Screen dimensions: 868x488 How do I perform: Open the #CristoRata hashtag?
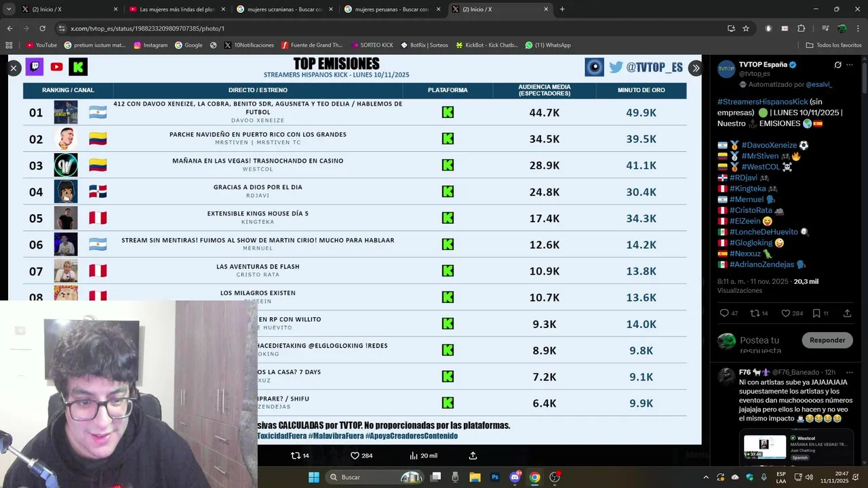[751, 210]
